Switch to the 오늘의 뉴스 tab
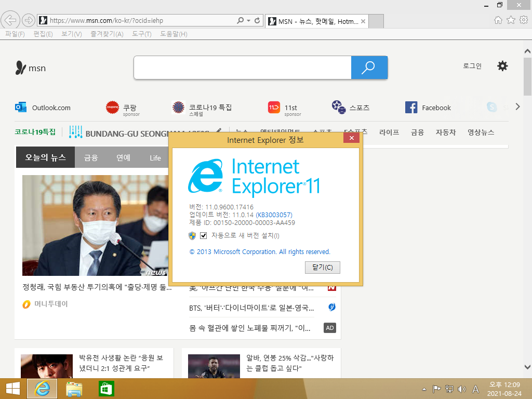532x399 pixels. tap(46, 157)
